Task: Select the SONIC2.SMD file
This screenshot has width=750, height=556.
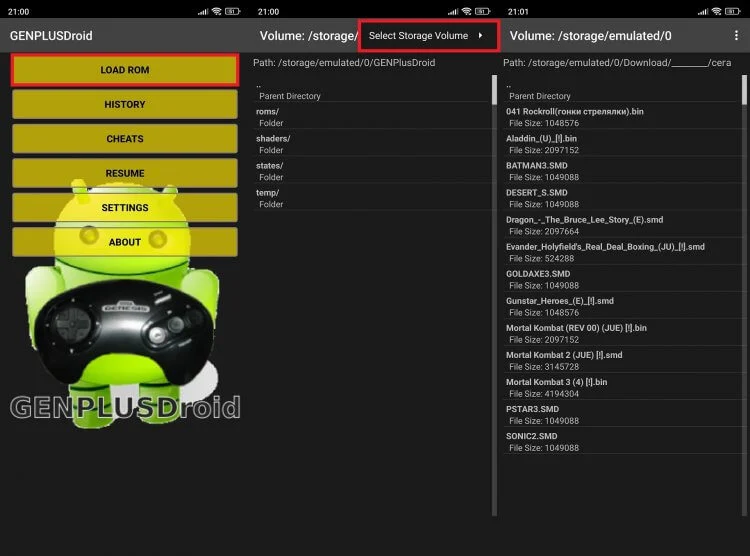Action: point(622,442)
